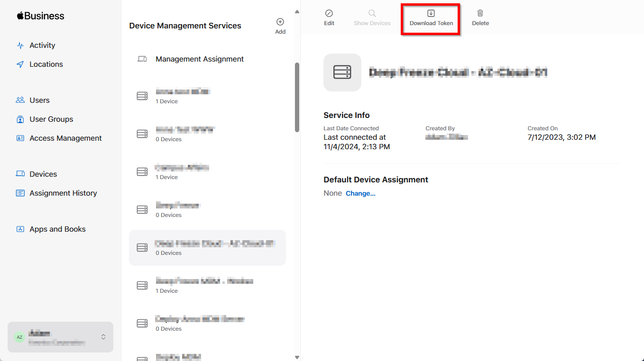This screenshot has width=644, height=361.
Task: Open Apps and Books section
Action: click(x=51, y=229)
